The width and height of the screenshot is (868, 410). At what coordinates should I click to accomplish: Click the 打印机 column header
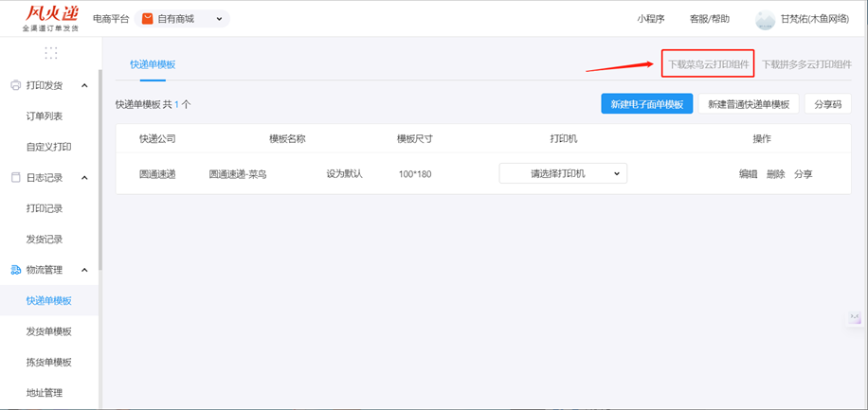pos(563,138)
